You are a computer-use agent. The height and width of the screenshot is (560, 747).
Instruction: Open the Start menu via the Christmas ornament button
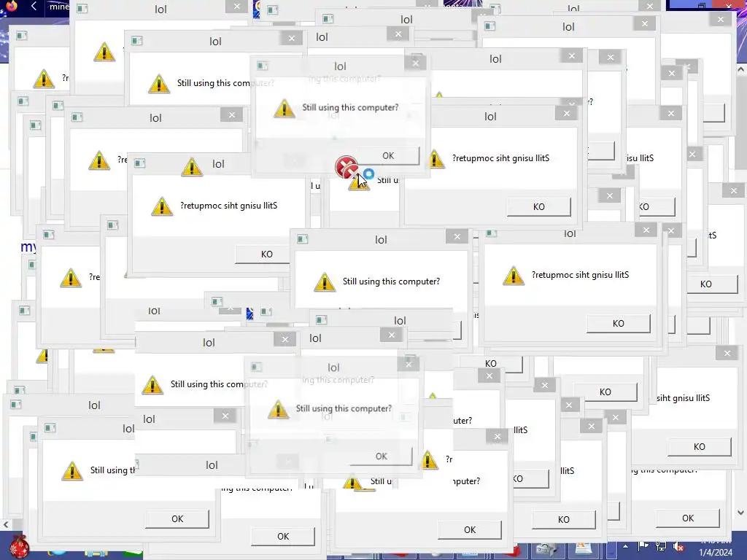click(19, 547)
